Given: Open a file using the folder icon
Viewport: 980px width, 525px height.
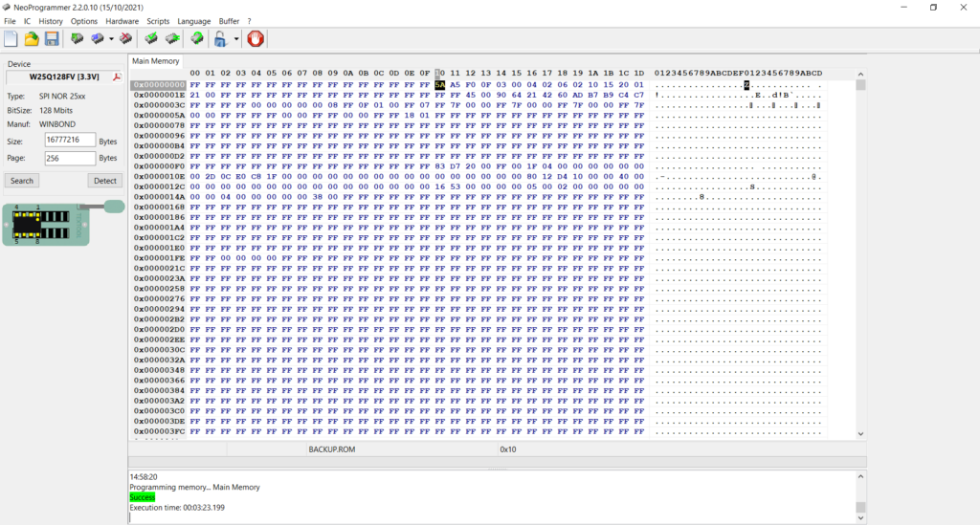Looking at the screenshot, I should [32, 39].
